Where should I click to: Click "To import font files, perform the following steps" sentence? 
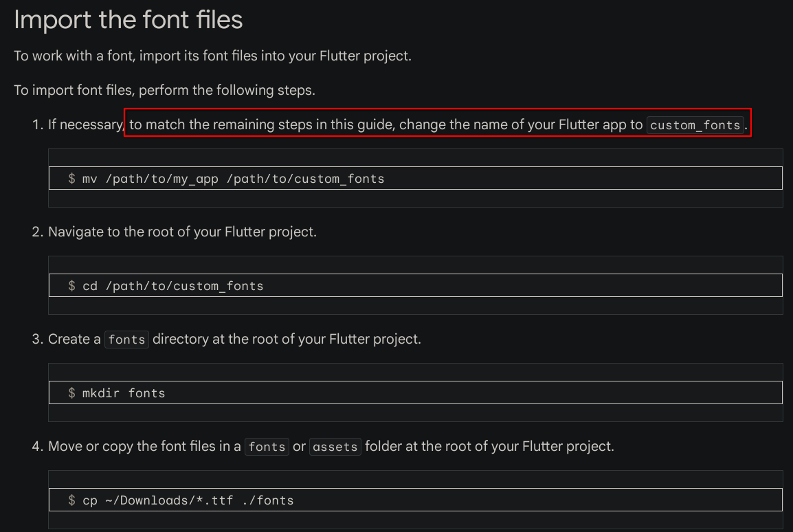tap(164, 90)
